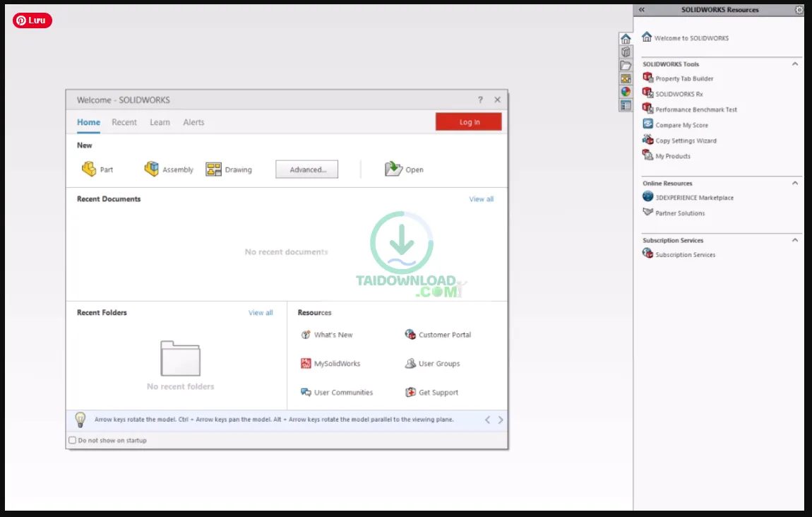This screenshot has height=517, width=812.
Task: Open SOLIDWORKS Rx diagnostics
Action: (678, 94)
